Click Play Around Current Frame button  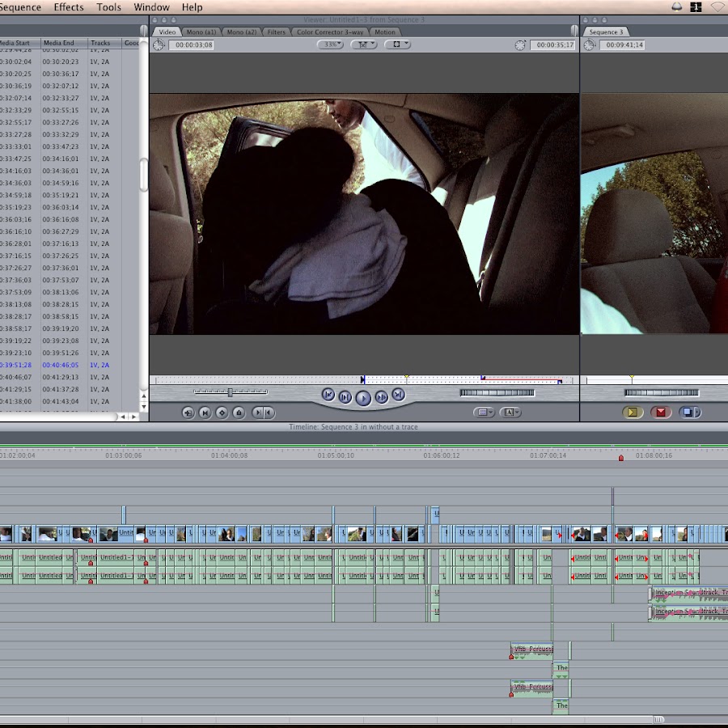coord(381,397)
